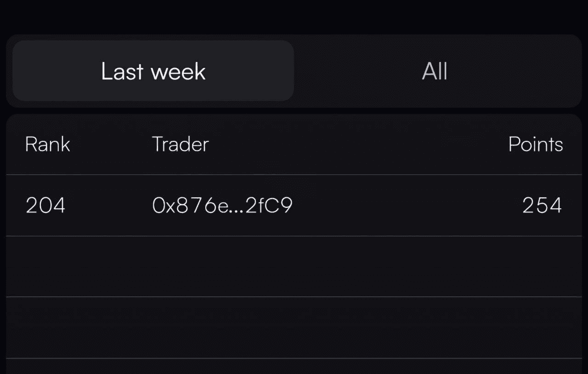Switch to the Last week tab
This screenshot has width=588, height=374.
point(153,71)
